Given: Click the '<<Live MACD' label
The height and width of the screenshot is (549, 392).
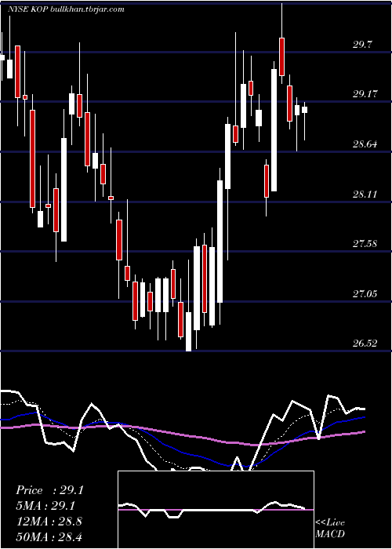Looking at the screenshot, I should (x=330, y=528).
